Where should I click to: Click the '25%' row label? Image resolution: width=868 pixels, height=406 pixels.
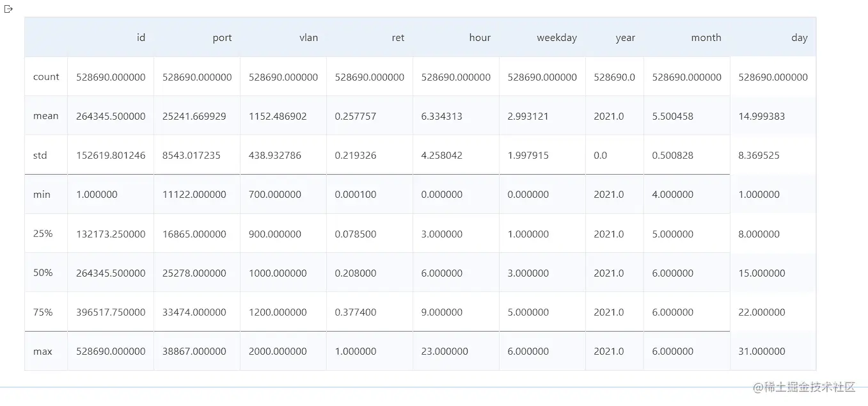[43, 234]
